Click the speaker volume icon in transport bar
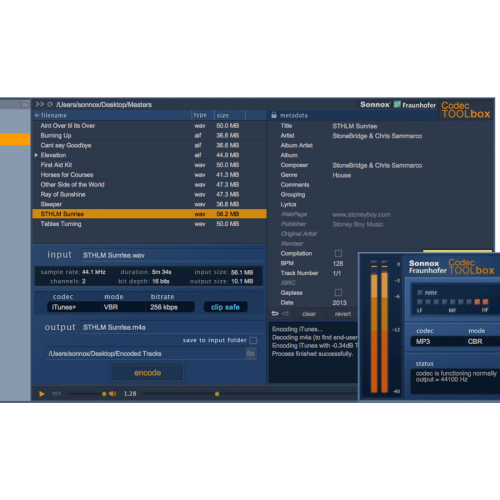This screenshot has width=500, height=500. [x=113, y=394]
